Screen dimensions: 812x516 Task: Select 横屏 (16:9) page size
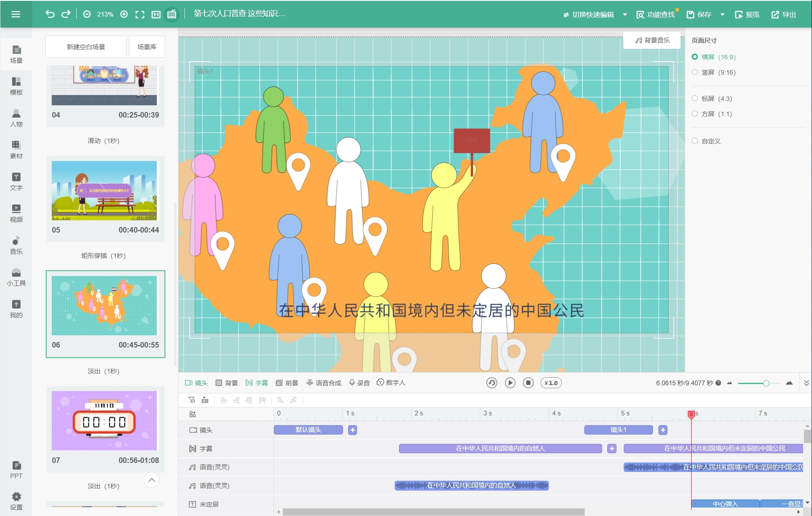(714, 57)
